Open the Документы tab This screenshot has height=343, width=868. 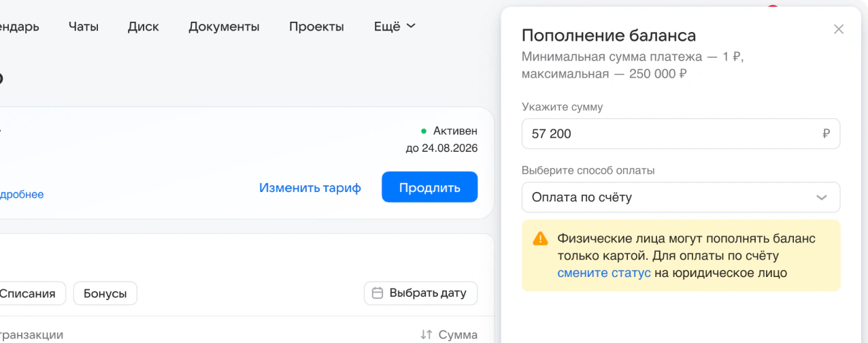pos(224,27)
